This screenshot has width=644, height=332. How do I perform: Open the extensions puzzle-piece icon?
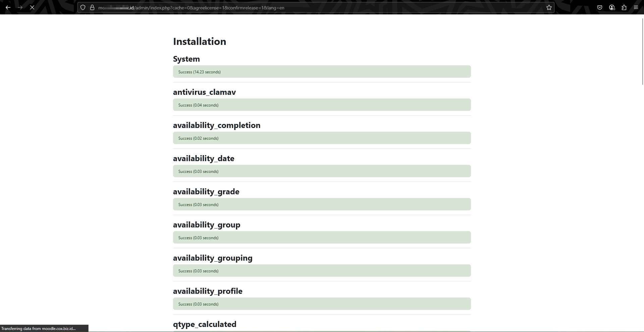624,7
